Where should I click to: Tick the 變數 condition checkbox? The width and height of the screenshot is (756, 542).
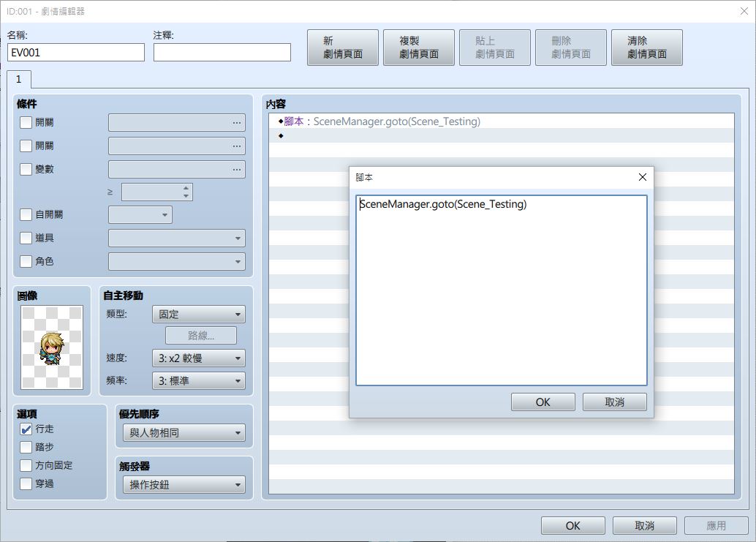[x=26, y=169]
